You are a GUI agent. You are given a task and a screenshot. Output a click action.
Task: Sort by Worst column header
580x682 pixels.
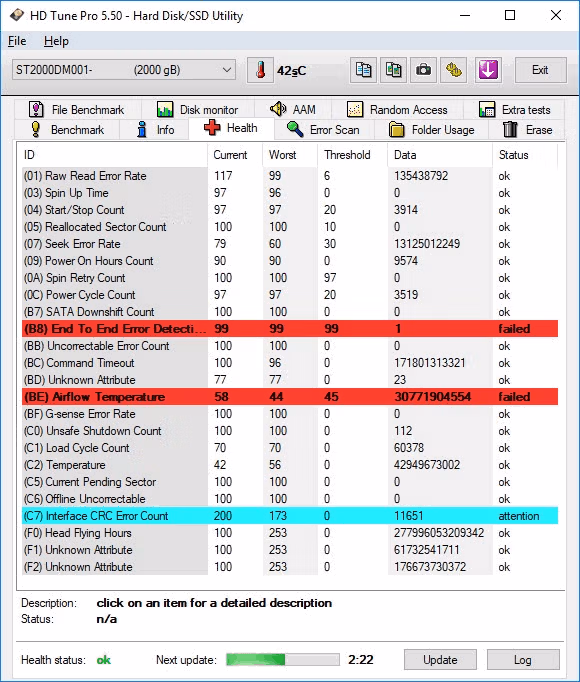(290, 155)
